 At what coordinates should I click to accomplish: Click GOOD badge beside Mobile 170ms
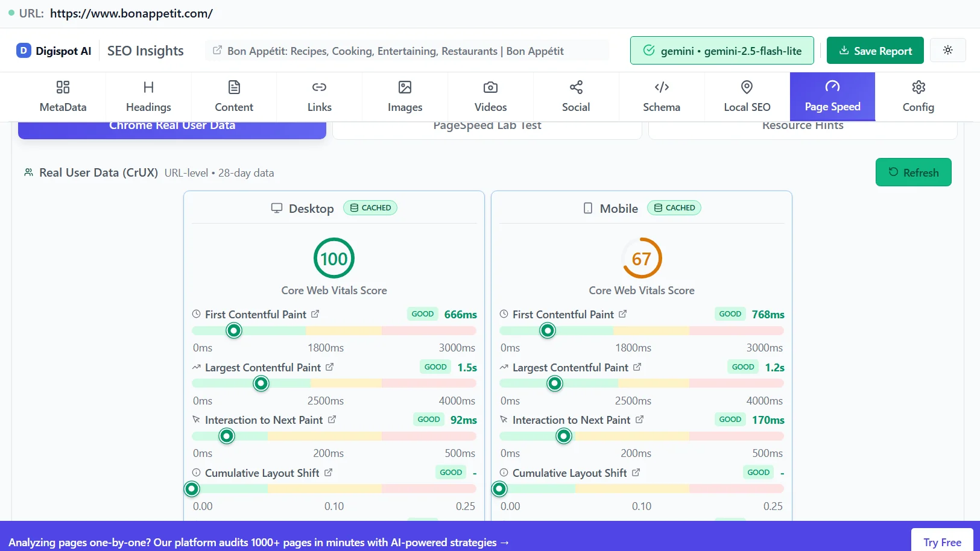[x=730, y=419]
